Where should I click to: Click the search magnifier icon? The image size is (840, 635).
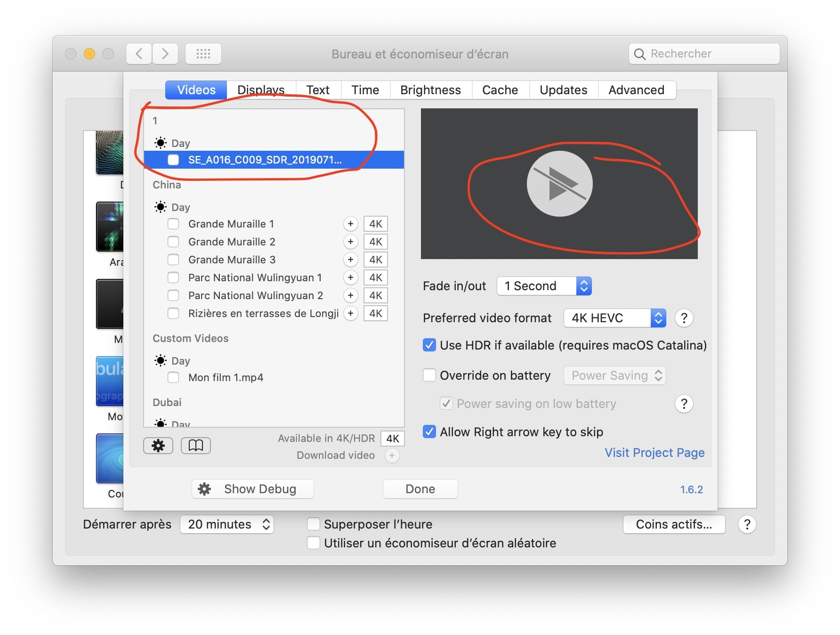[x=639, y=54]
